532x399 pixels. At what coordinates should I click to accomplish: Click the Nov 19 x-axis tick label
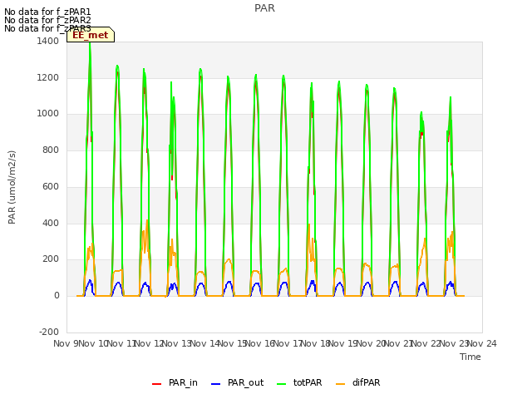pos(343,343)
